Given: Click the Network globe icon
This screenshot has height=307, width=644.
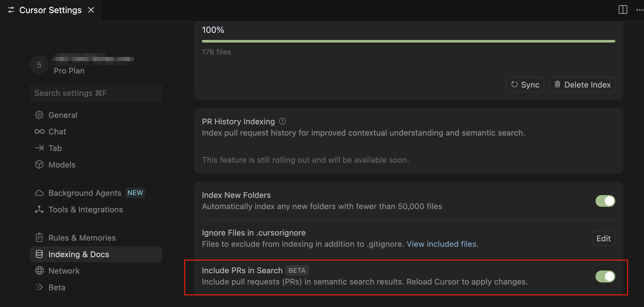Looking at the screenshot, I should [x=39, y=270].
